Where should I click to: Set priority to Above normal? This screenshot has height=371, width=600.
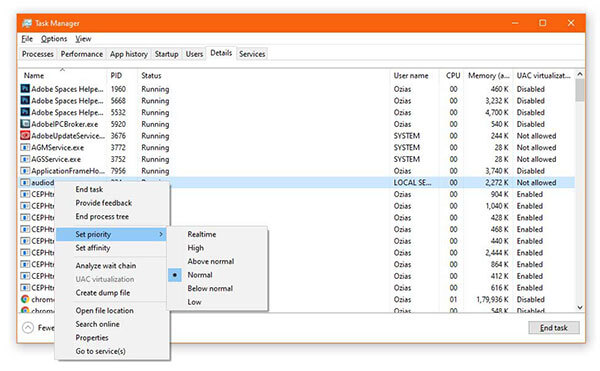tap(211, 262)
